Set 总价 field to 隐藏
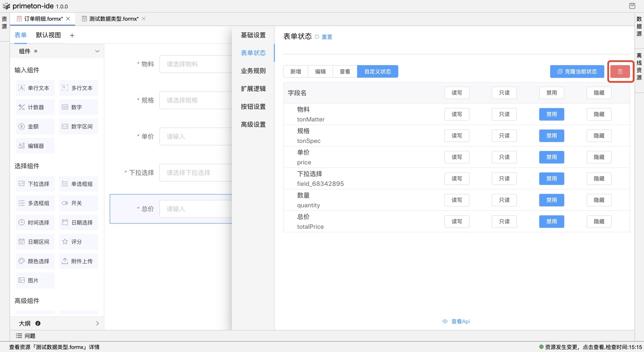This screenshot has width=644, height=352. (599, 222)
